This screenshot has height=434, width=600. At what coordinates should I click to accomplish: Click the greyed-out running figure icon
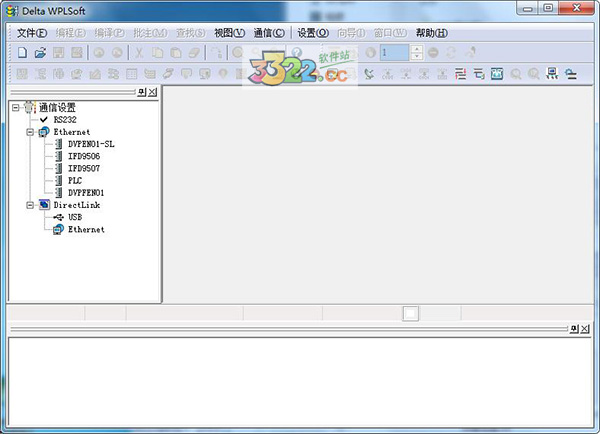coord(471,52)
